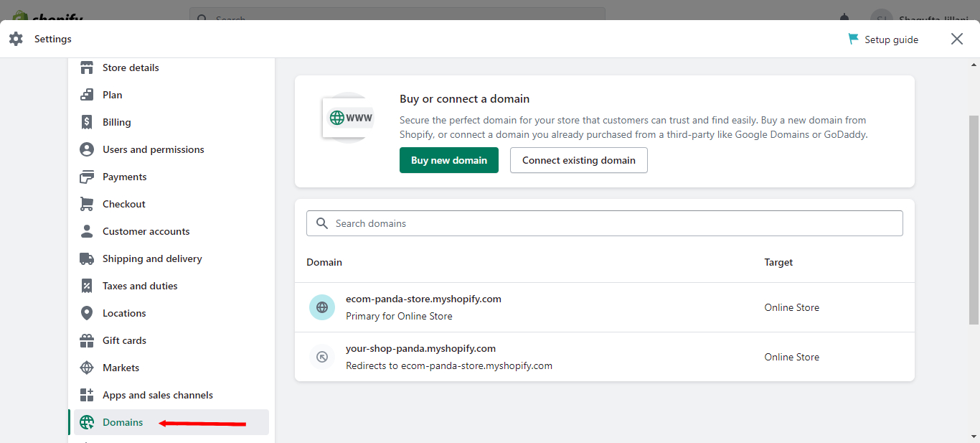Select the Apps and sales channels icon

click(86, 394)
